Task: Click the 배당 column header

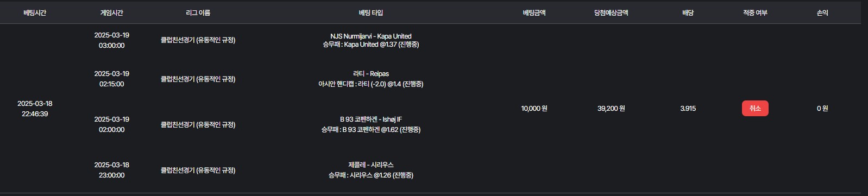Action: pyautogui.click(x=688, y=12)
